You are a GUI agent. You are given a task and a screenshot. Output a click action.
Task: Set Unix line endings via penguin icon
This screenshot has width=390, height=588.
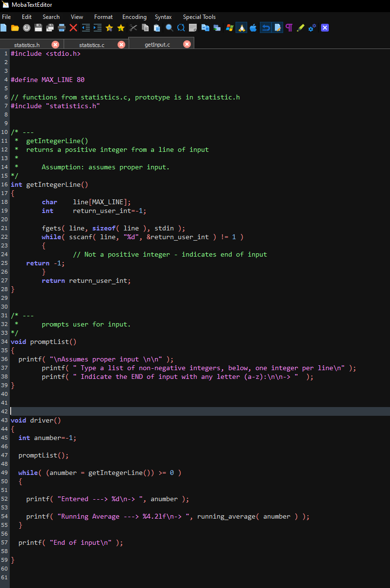click(241, 28)
